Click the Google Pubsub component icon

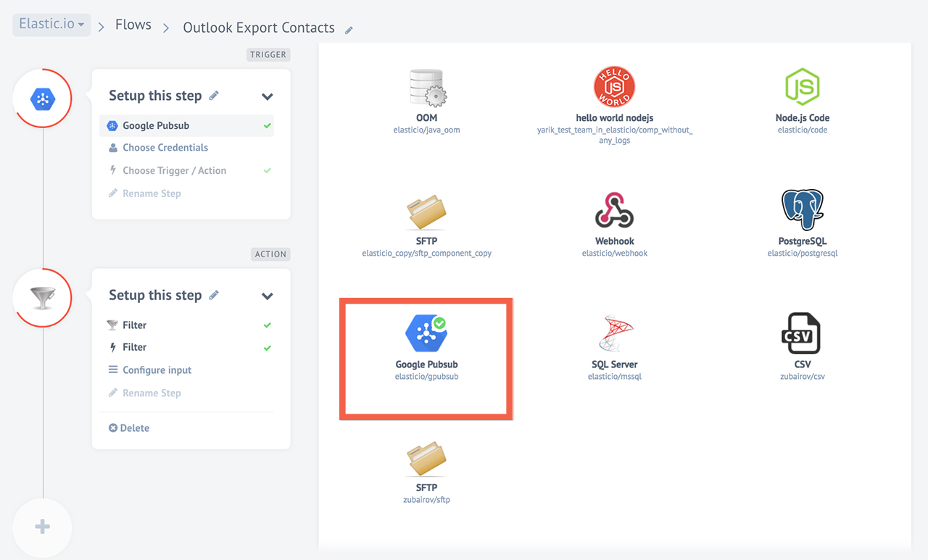coord(426,333)
